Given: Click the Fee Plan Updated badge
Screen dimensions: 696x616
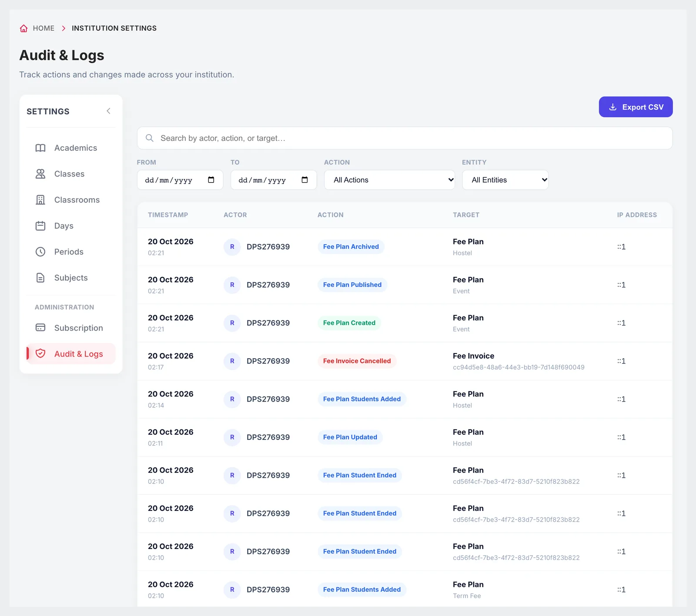Looking at the screenshot, I should click(350, 437).
